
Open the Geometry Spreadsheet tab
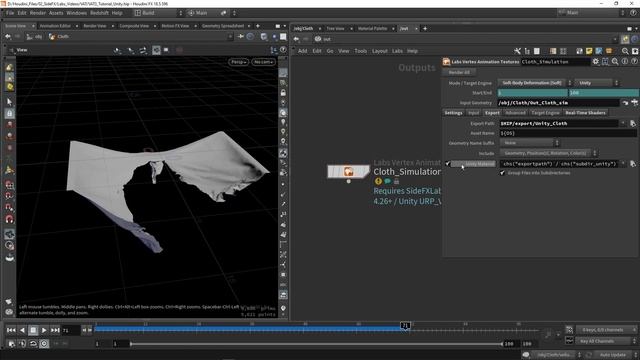pos(223,26)
